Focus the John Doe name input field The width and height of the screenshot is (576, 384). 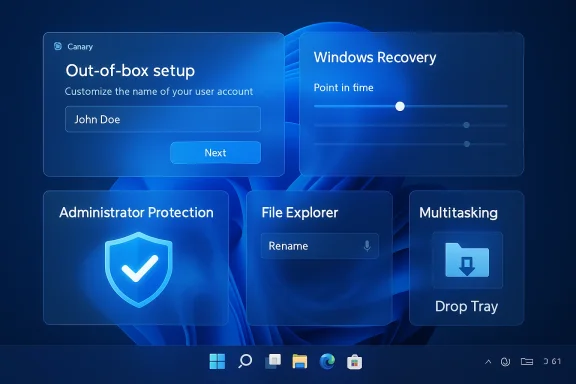pyautogui.click(x=163, y=119)
